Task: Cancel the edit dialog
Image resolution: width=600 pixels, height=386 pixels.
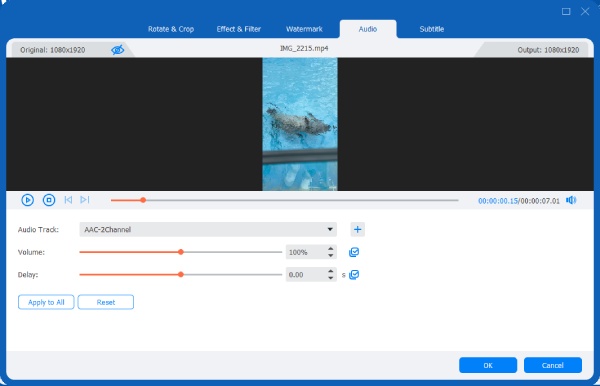Action: (553, 365)
